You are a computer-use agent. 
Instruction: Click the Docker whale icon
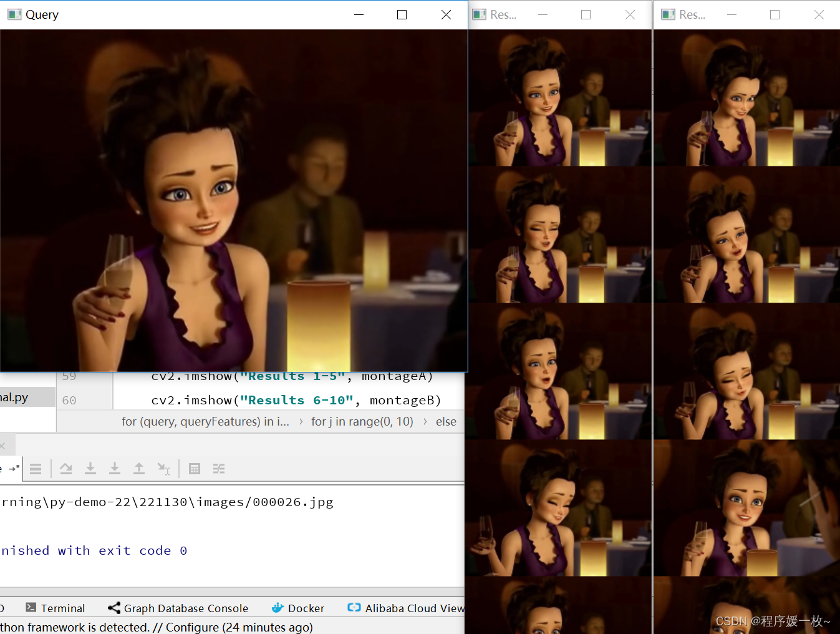click(278, 607)
